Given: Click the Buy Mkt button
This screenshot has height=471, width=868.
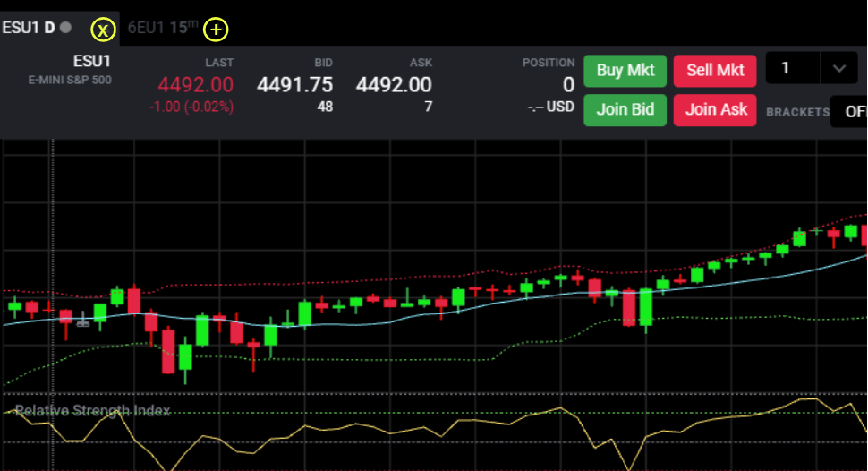Looking at the screenshot, I should coord(625,71).
